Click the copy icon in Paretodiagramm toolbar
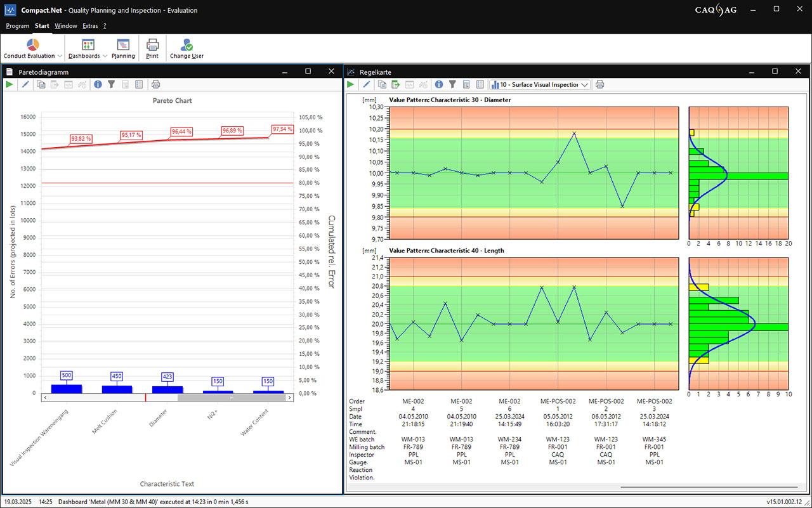 click(x=41, y=84)
